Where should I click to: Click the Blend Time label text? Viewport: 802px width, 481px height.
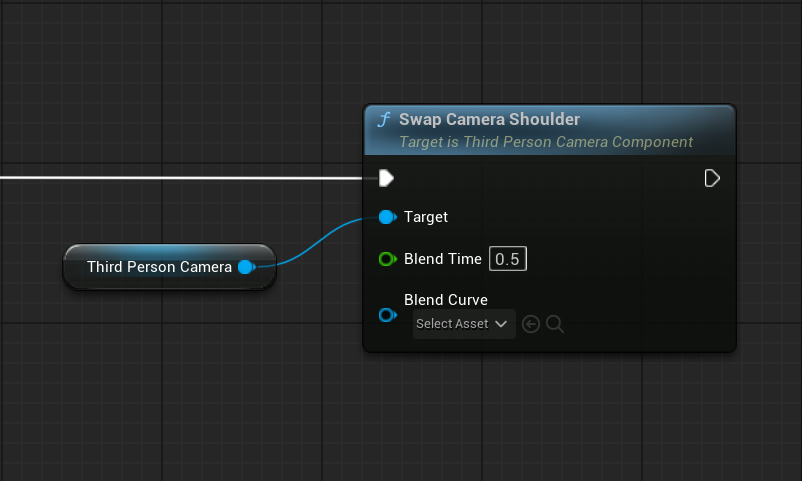[443, 260]
